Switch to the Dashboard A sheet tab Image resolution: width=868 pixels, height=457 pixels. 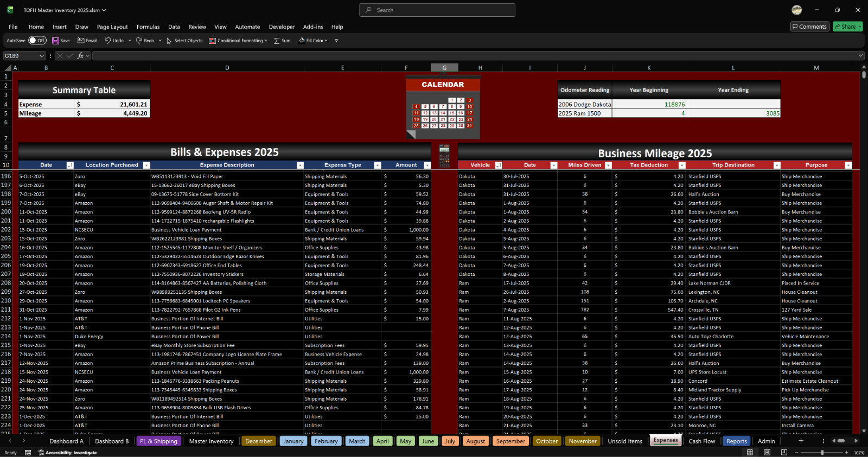pyautogui.click(x=66, y=441)
